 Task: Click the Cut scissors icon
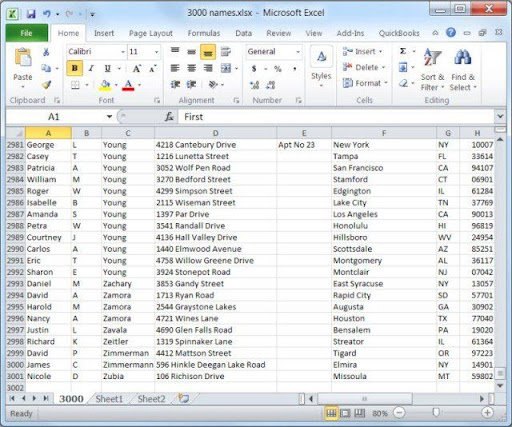[46, 52]
